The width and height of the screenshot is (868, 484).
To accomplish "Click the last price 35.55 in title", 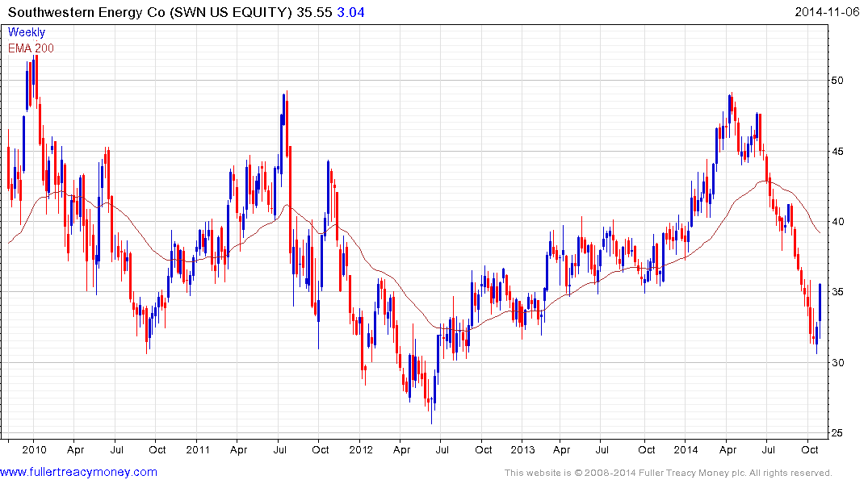I will pos(314,12).
